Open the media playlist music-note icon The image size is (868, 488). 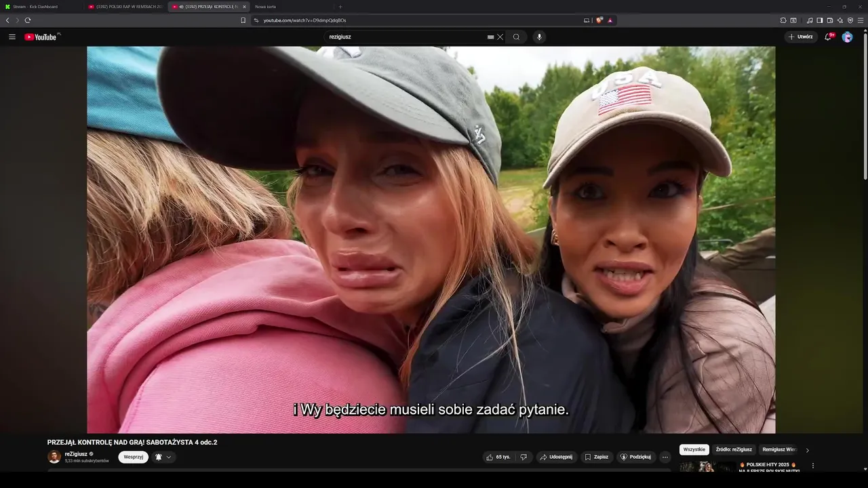click(810, 20)
